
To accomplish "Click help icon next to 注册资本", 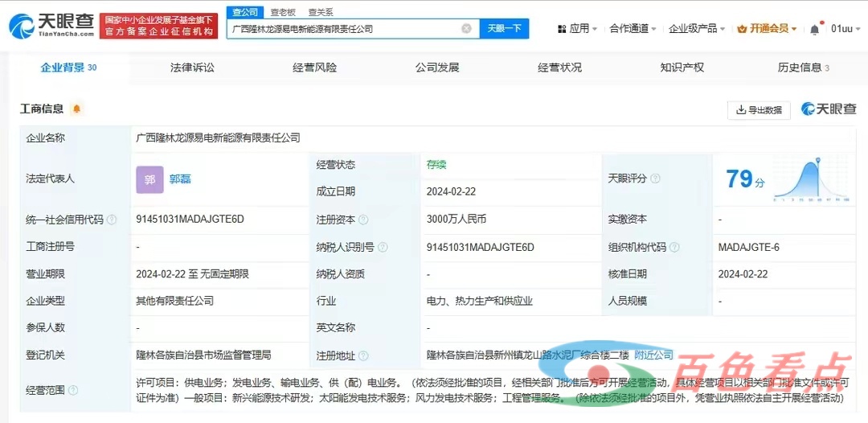I will [363, 220].
